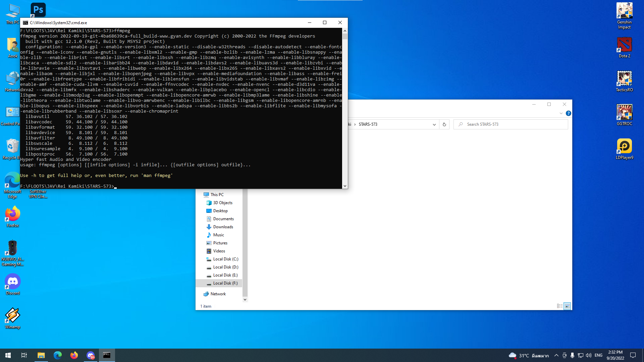Select Videos in navigation pane
The height and width of the screenshot is (362, 644).
[219, 251]
